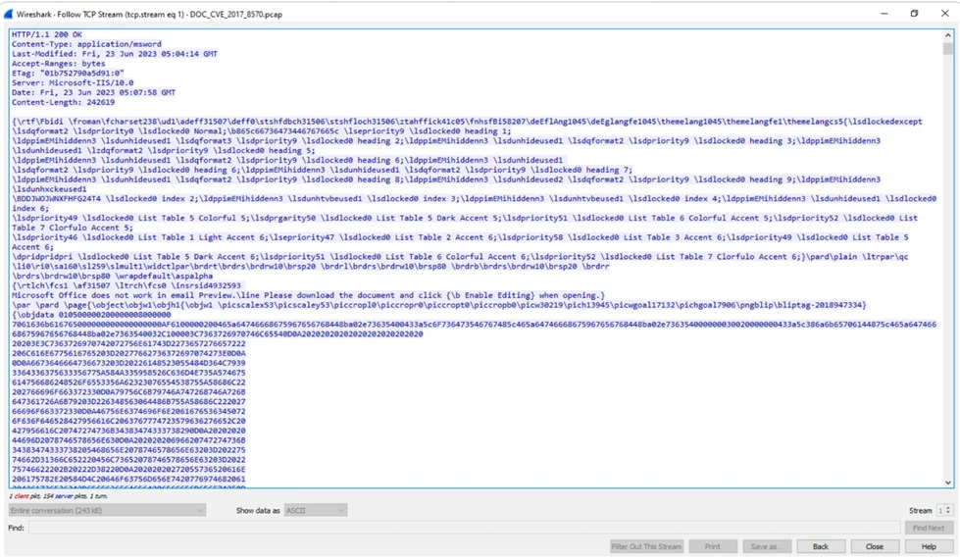This screenshot has width=960, height=560.
Task: Click the Save as... button
Action: pos(767,546)
